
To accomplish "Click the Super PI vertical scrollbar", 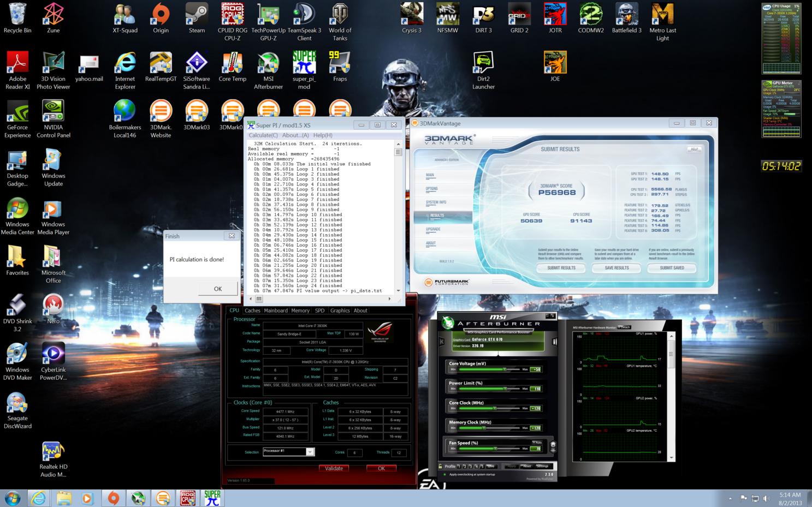I will click(398, 216).
